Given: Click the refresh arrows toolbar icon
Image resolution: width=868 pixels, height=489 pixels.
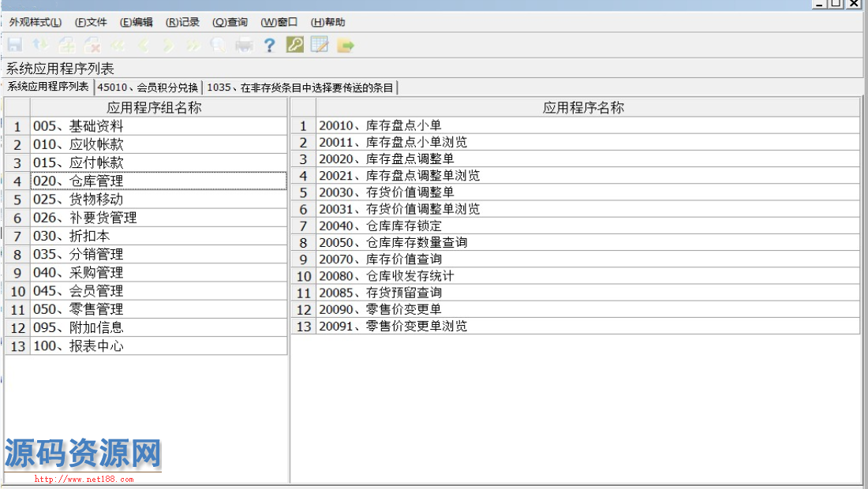Looking at the screenshot, I should (x=40, y=46).
